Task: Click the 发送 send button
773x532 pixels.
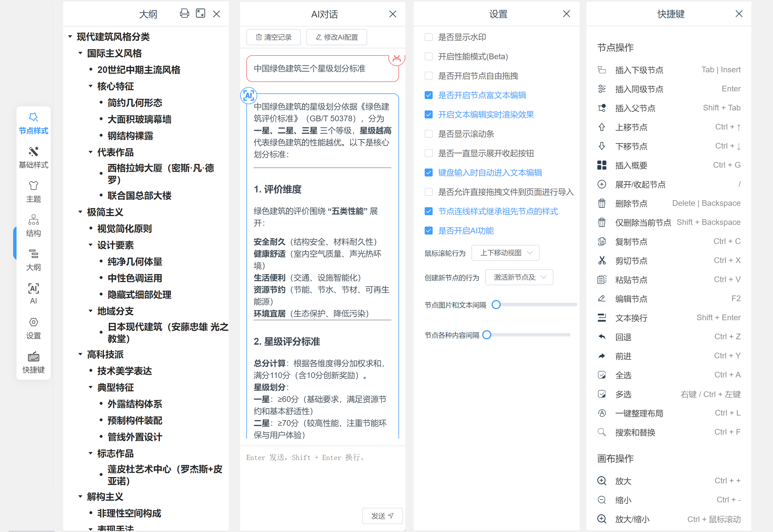Action: [x=382, y=516]
